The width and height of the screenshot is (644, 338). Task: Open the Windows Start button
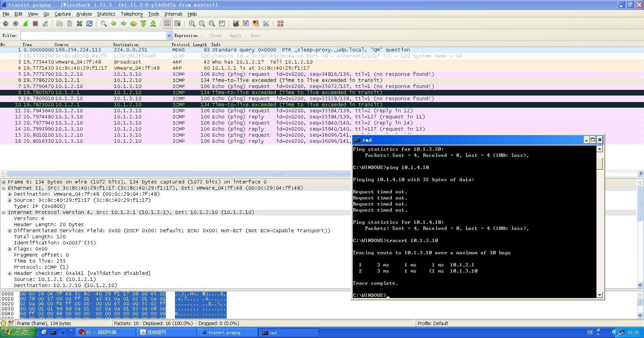(x=18, y=332)
